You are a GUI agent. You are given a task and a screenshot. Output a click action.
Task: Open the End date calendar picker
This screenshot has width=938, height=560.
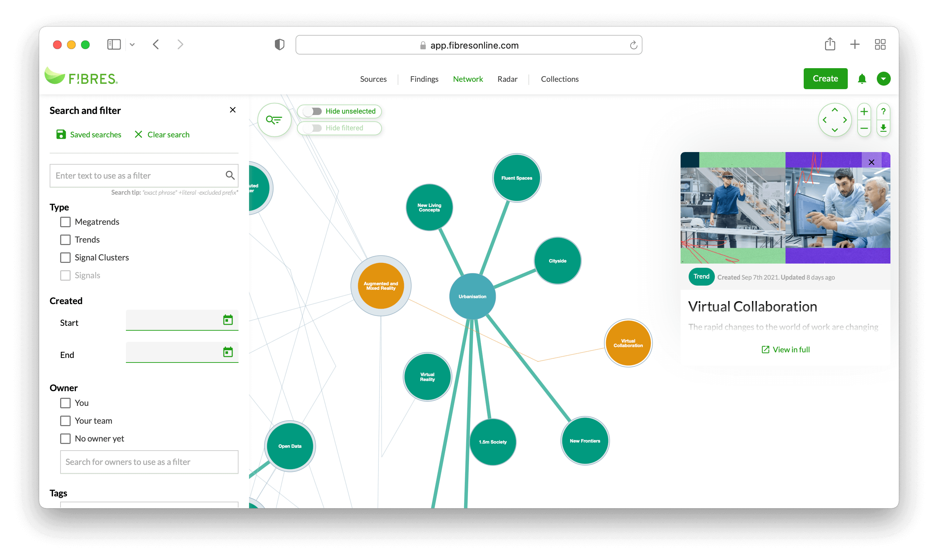(228, 352)
